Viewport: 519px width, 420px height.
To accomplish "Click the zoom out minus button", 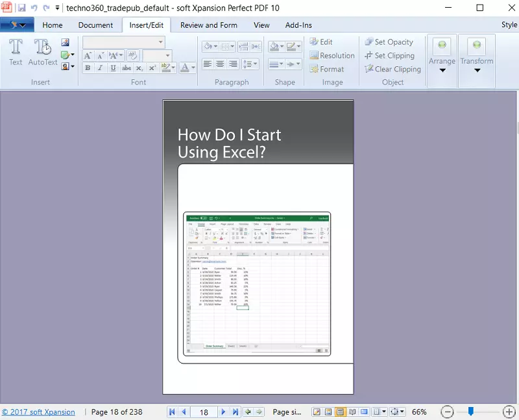I will [447, 412].
